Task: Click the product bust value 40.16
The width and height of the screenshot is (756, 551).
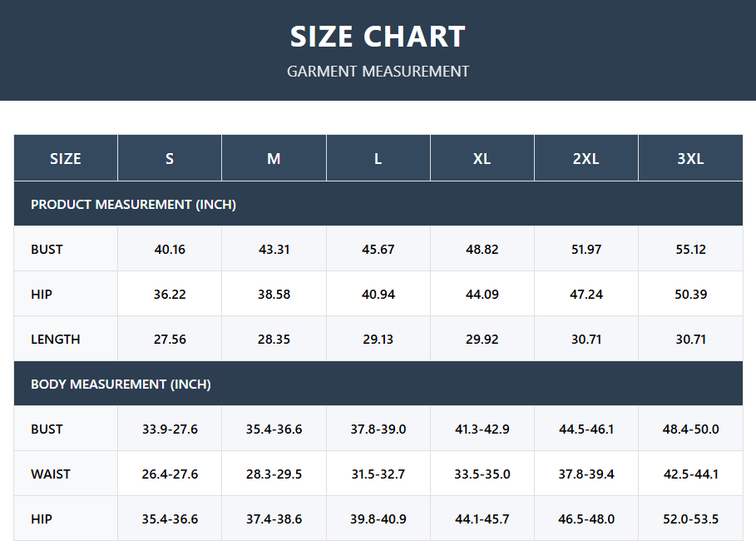Action: tap(170, 249)
